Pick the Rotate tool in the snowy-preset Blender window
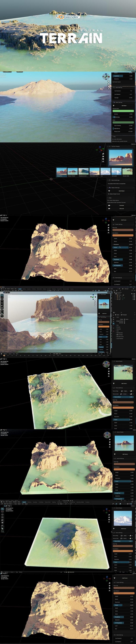The width and height of the screenshot is (136, 644). click(x=3, y=517)
